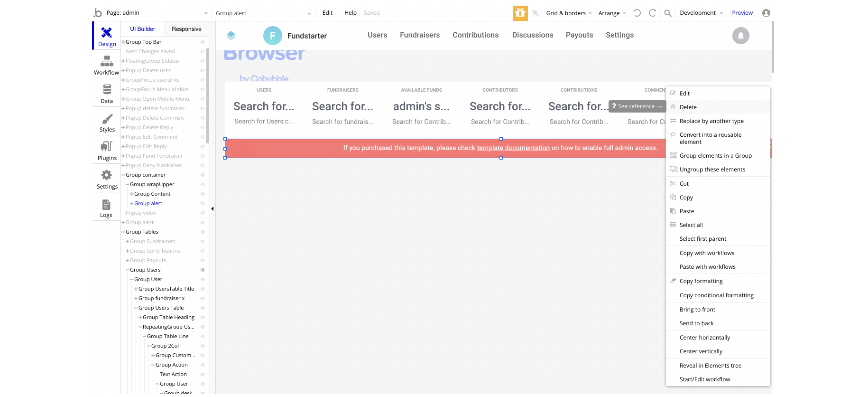The height and width of the screenshot is (397, 868).
Task: Toggle visibility eye for Group Tables
Action: pos(203,232)
